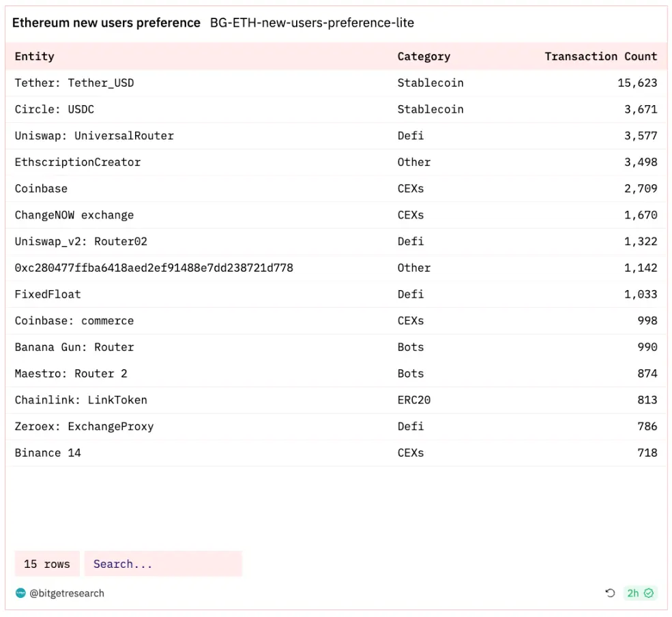Click the green 2h freshness badge
This screenshot has width=672, height=617.
[640, 593]
